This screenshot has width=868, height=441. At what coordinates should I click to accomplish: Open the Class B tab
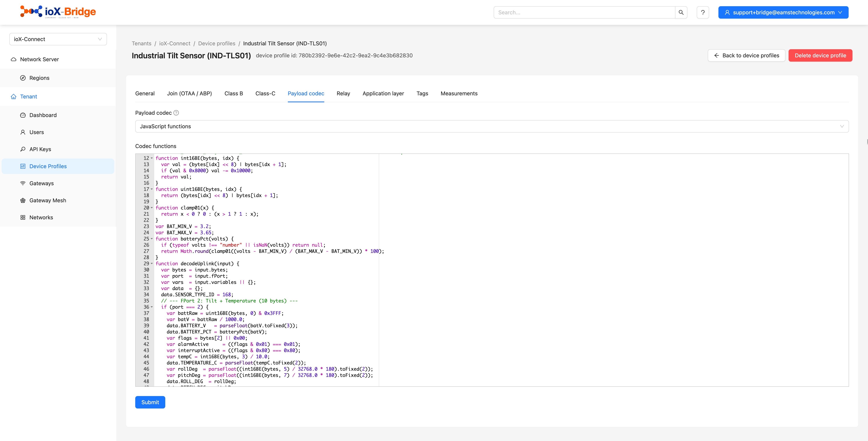pyautogui.click(x=233, y=94)
